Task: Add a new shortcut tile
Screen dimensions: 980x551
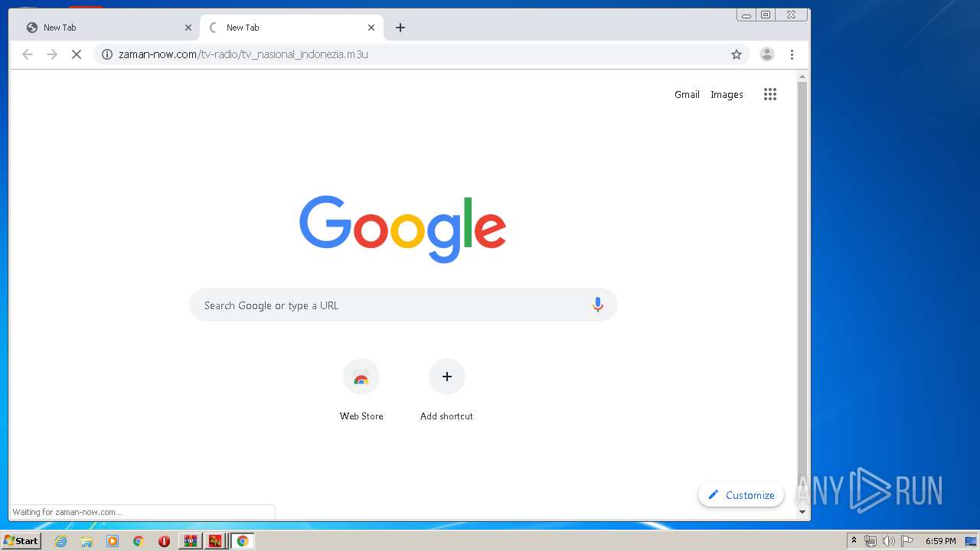Action: tap(446, 390)
